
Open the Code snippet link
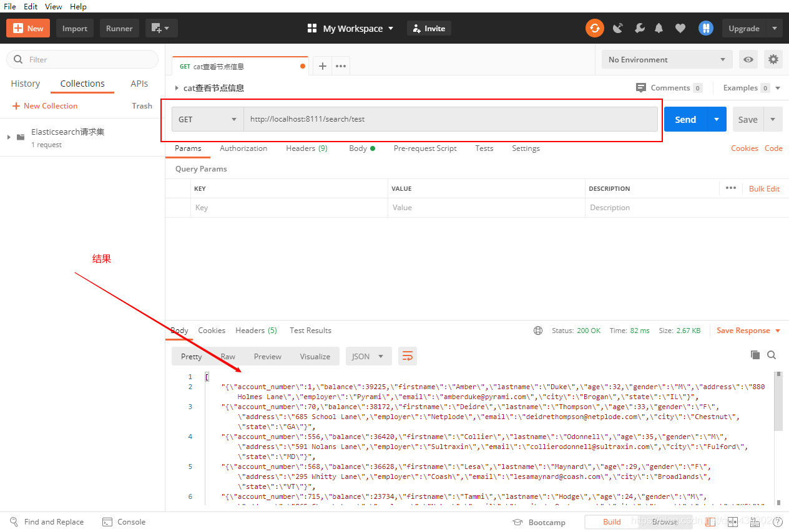(x=773, y=148)
